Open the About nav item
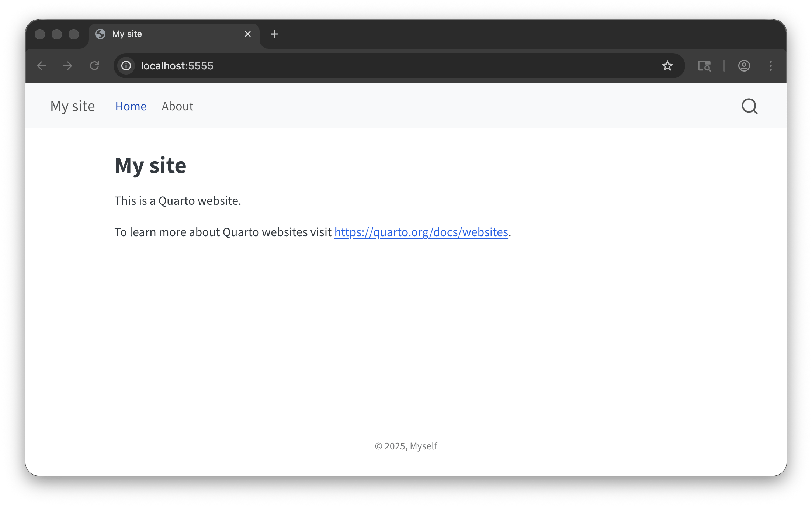 pyautogui.click(x=177, y=106)
